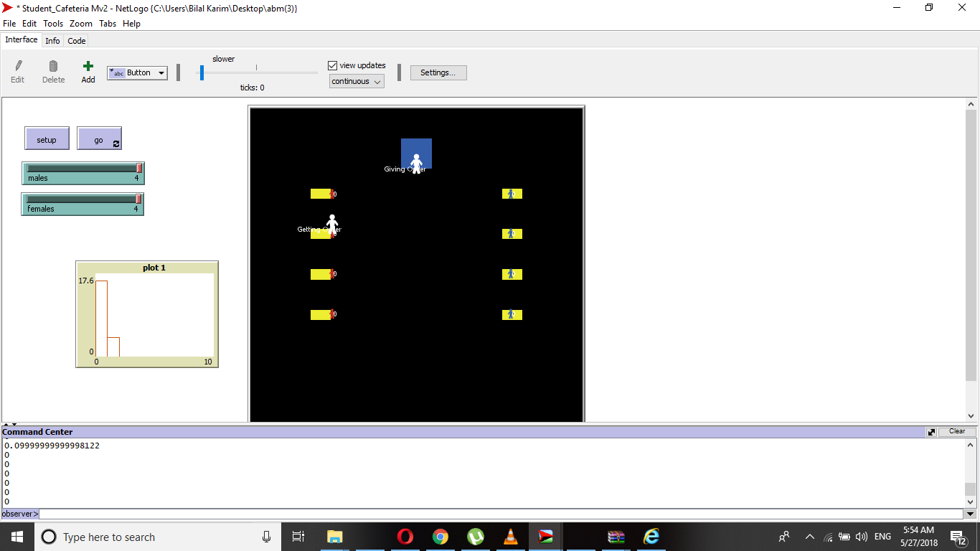The image size is (980, 551).
Task: Click the observer command input field
Action: coord(501,514)
